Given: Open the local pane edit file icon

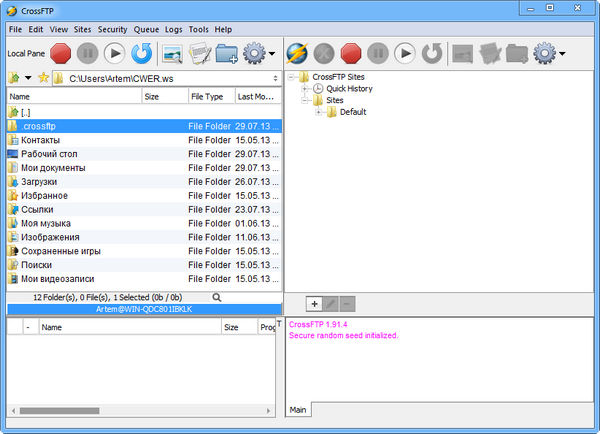Looking at the screenshot, I should point(199,53).
